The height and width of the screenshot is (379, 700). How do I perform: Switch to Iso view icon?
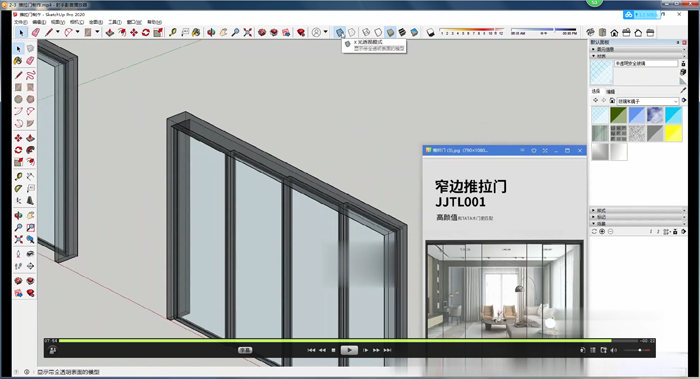coord(590,33)
